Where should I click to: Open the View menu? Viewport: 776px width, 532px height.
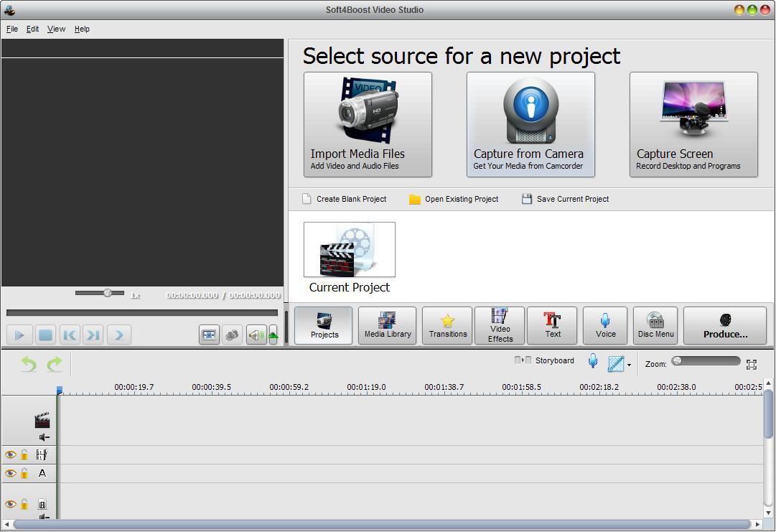point(56,29)
